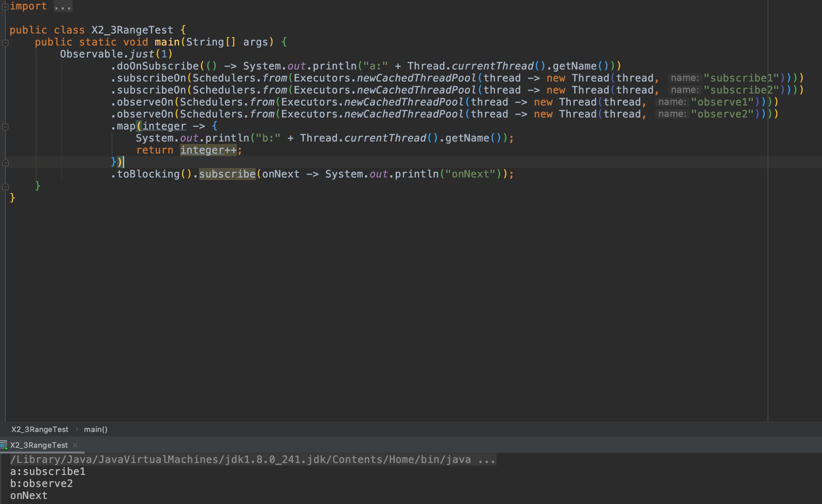Click the run console icon beside X2_3RangeTest tab

point(4,445)
